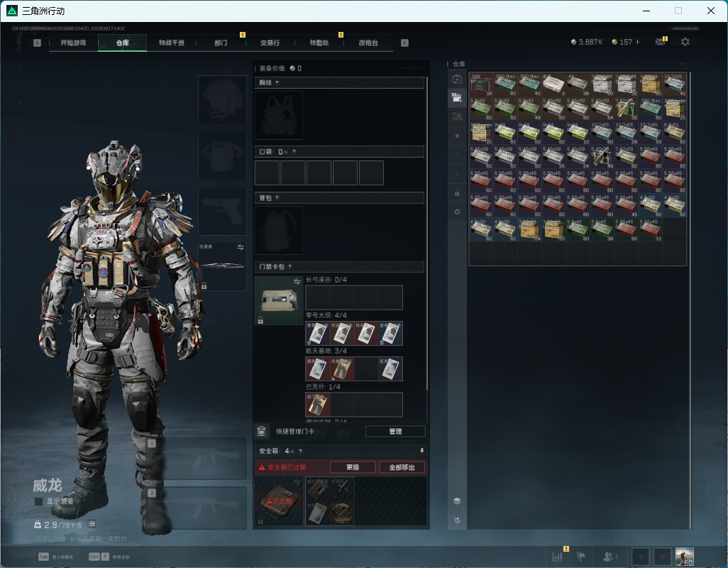
Task: Toggle the 显示装备 checkbox
Action: 38,501
